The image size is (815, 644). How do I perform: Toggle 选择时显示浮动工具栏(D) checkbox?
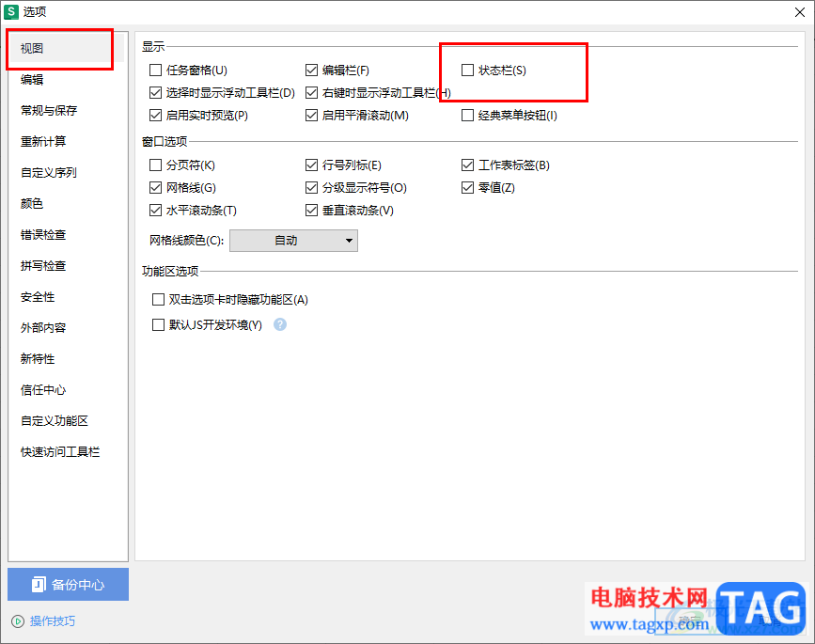[155, 92]
